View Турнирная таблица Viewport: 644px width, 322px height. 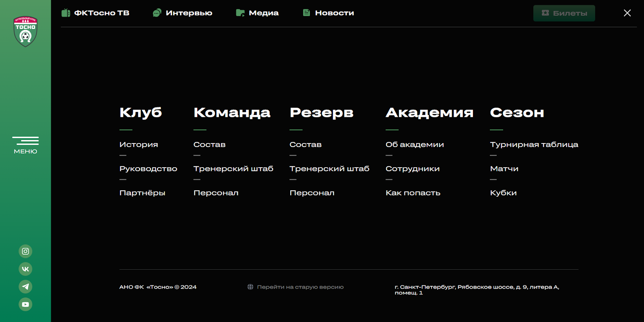(534, 145)
